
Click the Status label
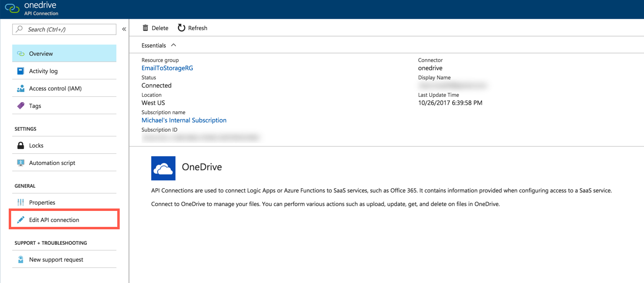click(x=149, y=78)
